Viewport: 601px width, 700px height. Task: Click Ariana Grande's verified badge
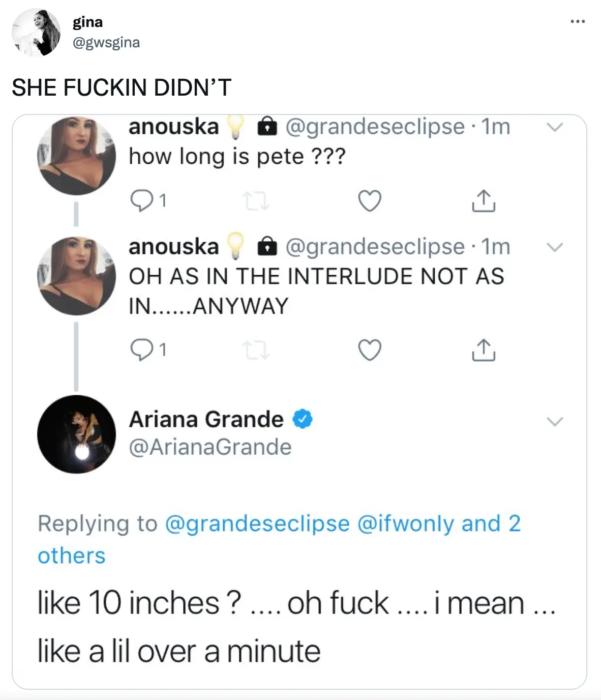coord(303,419)
